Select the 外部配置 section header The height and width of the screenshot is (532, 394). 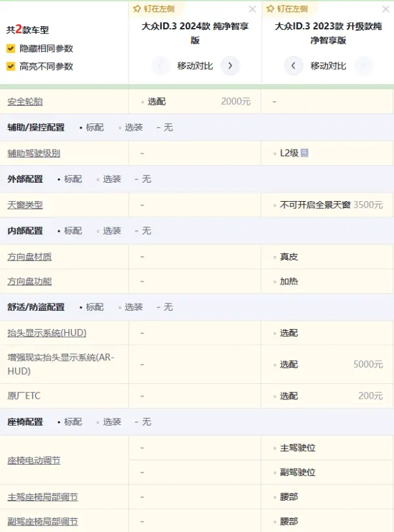25,179
